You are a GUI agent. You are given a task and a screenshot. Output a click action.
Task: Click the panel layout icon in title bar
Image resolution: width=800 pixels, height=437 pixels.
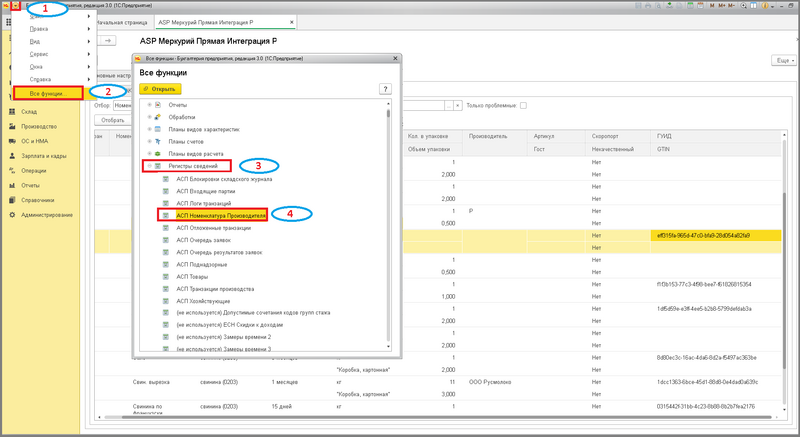[x=754, y=6]
